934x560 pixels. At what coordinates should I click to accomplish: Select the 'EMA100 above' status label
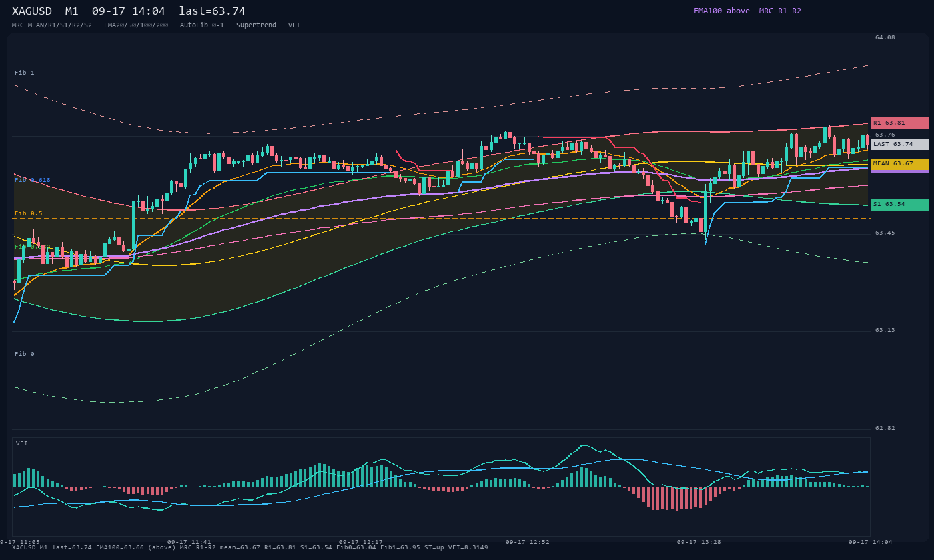pos(721,11)
